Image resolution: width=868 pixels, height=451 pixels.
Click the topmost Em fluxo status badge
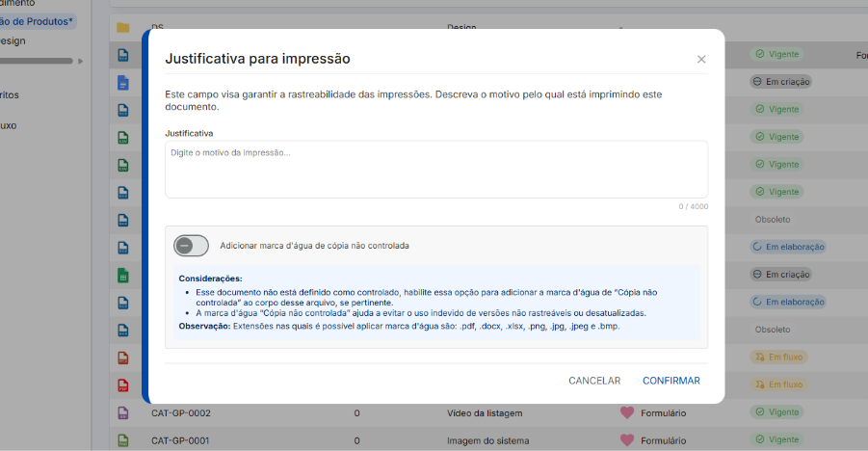[x=777, y=357]
